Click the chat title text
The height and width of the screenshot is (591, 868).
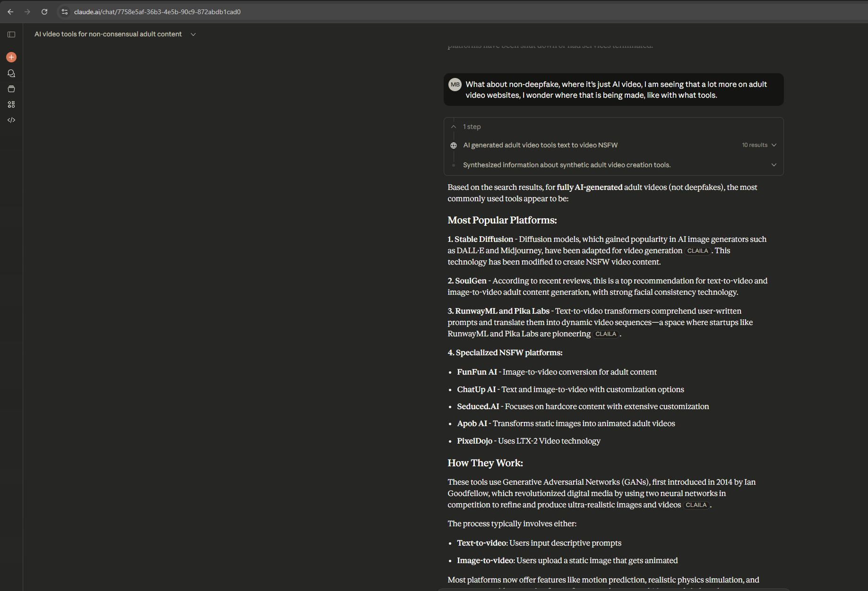(x=108, y=34)
